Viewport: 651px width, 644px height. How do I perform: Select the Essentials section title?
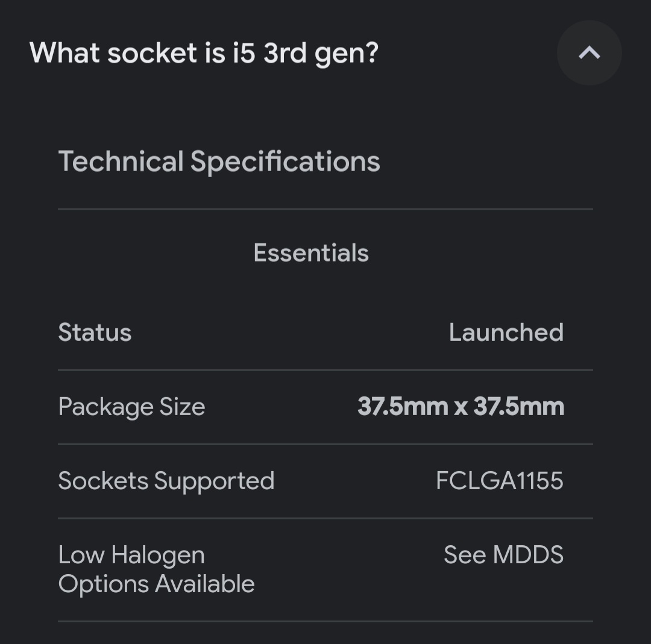coord(311,253)
